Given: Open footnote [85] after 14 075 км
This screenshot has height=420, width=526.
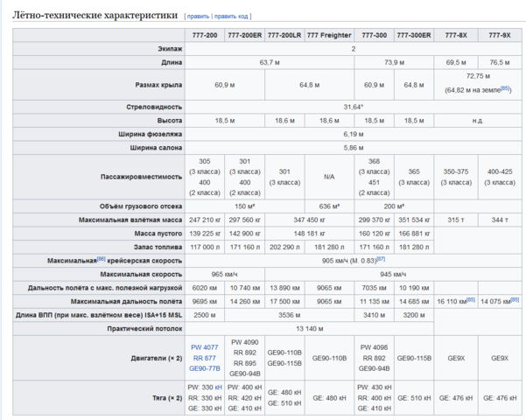Looking at the screenshot, I should [515, 300].
